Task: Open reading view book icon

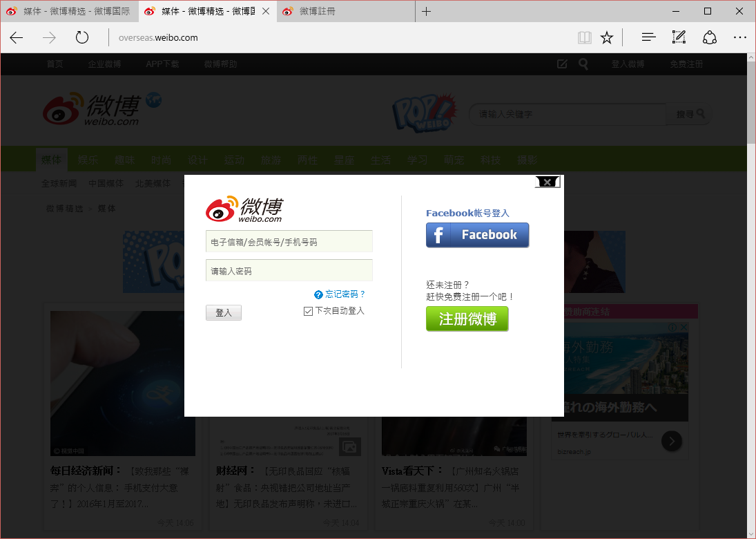Action: point(584,37)
